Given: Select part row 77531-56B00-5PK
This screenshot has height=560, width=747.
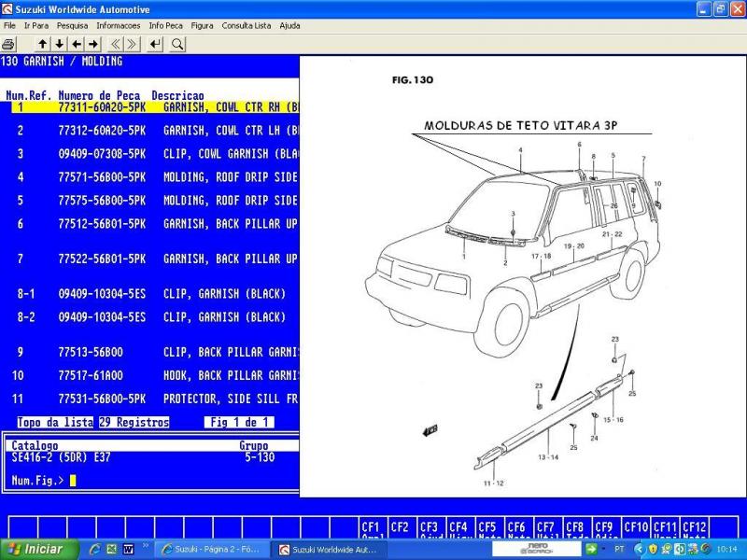Looking at the screenshot, I should (x=155, y=399).
